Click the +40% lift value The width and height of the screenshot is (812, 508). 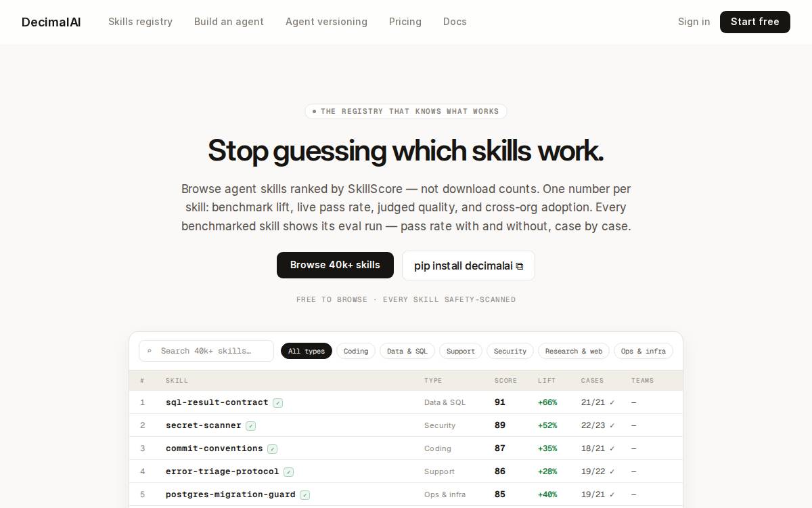tap(547, 494)
